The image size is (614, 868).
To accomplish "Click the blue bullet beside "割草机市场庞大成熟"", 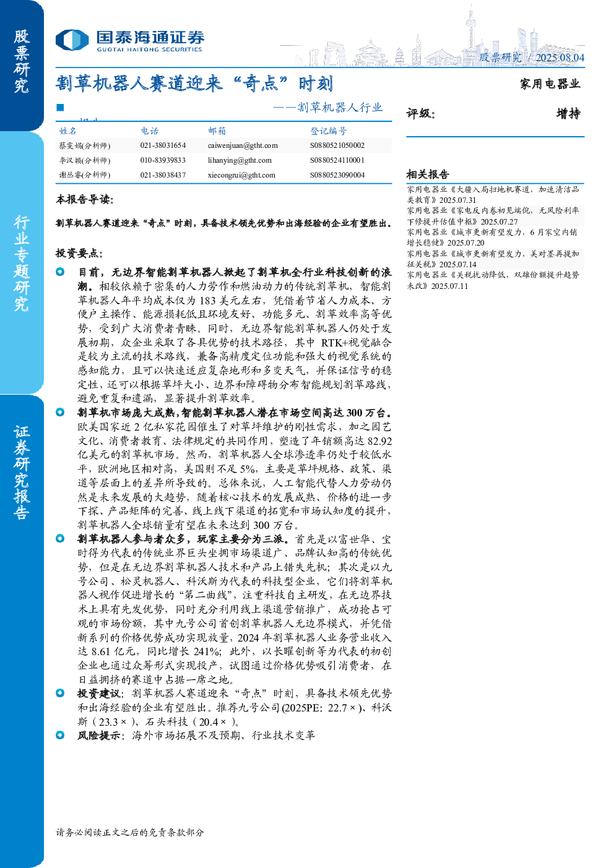I will (x=60, y=412).
